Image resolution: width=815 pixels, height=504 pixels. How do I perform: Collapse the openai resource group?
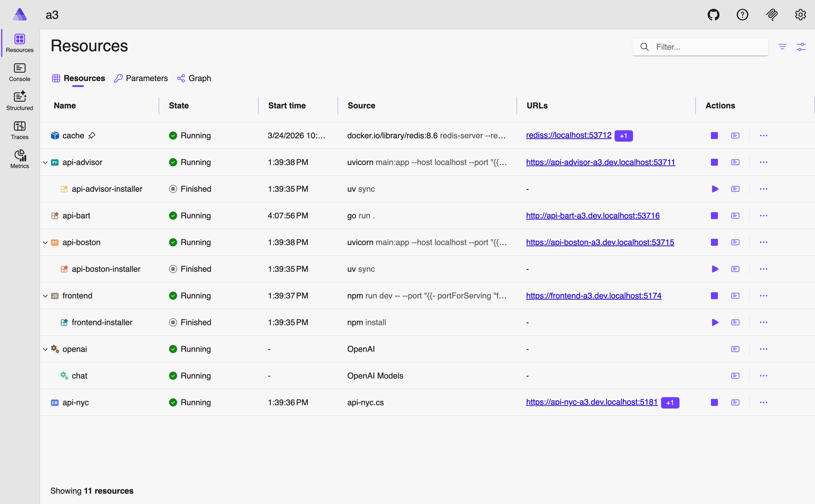(x=45, y=349)
